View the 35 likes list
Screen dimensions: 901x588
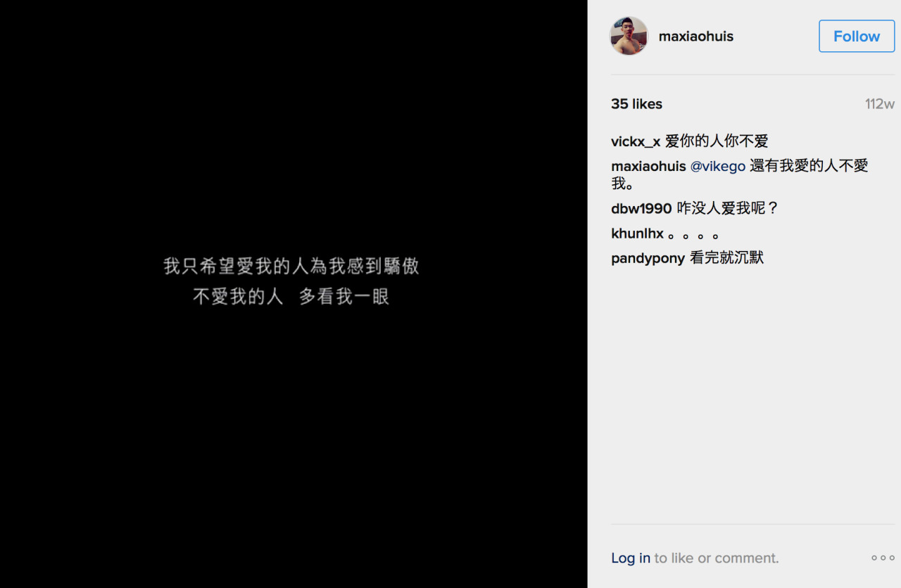636,104
